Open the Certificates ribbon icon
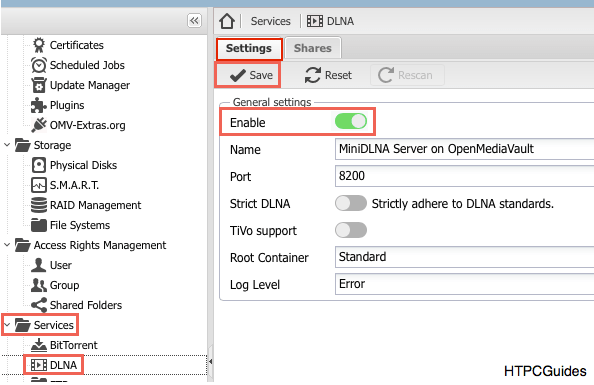 point(39,45)
